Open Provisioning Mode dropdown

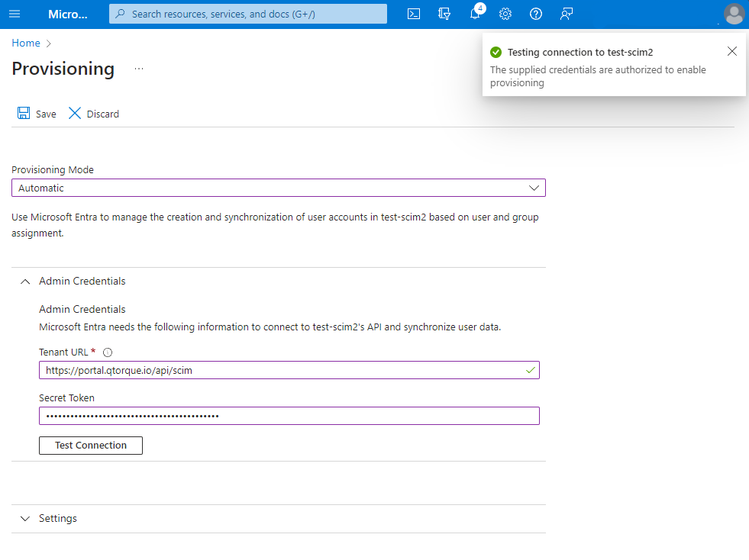click(279, 188)
